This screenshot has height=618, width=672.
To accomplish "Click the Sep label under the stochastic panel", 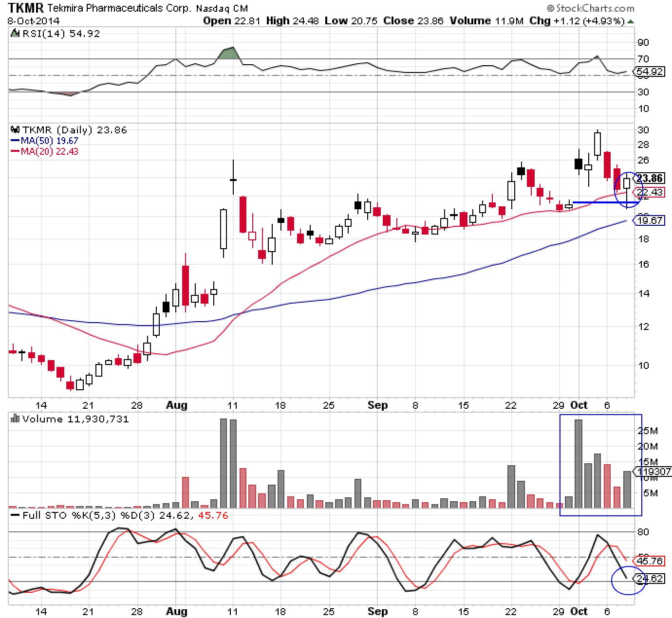I will 378,611.
